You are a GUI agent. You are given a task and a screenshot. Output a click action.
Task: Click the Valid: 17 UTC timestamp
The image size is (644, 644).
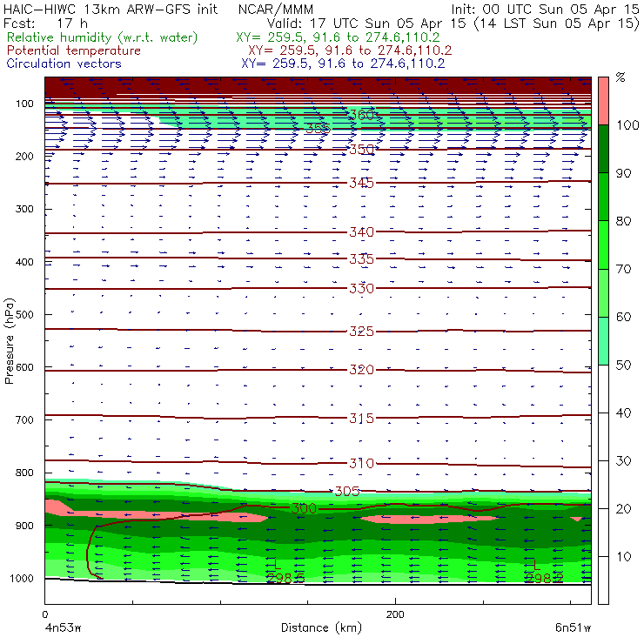point(453,23)
